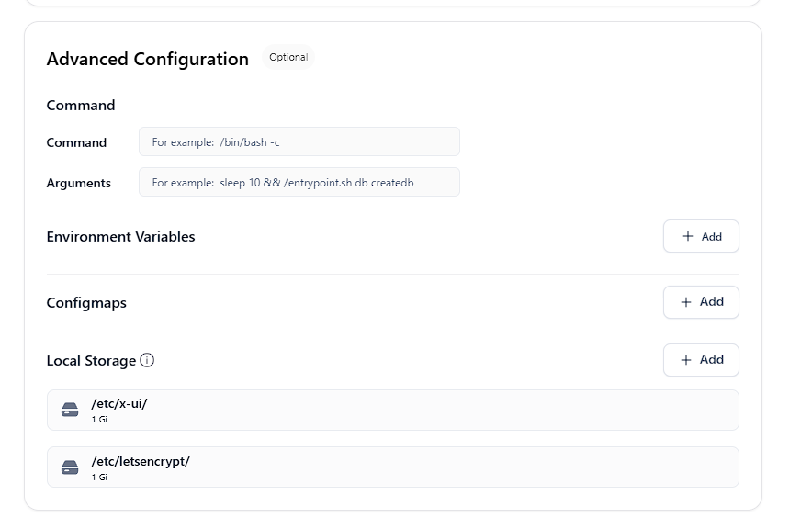The image size is (812, 529).
Task: Focus the Arguments input field
Action: click(299, 182)
